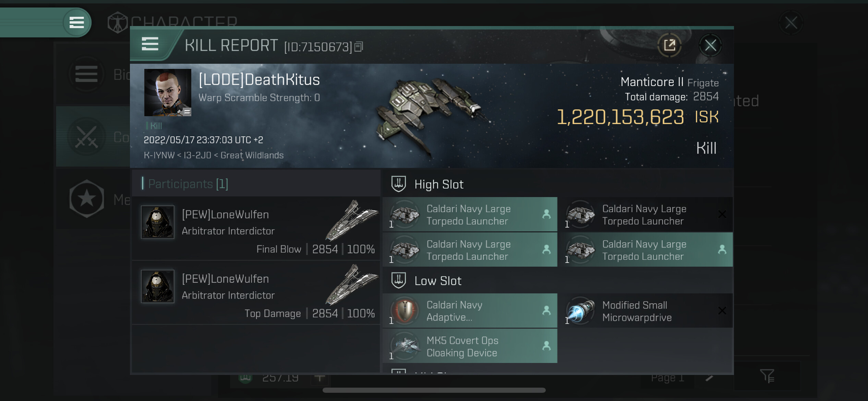Open the Kill Report hamburger menu
Image resolution: width=868 pixels, height=401 pixels.
point(150,44)
